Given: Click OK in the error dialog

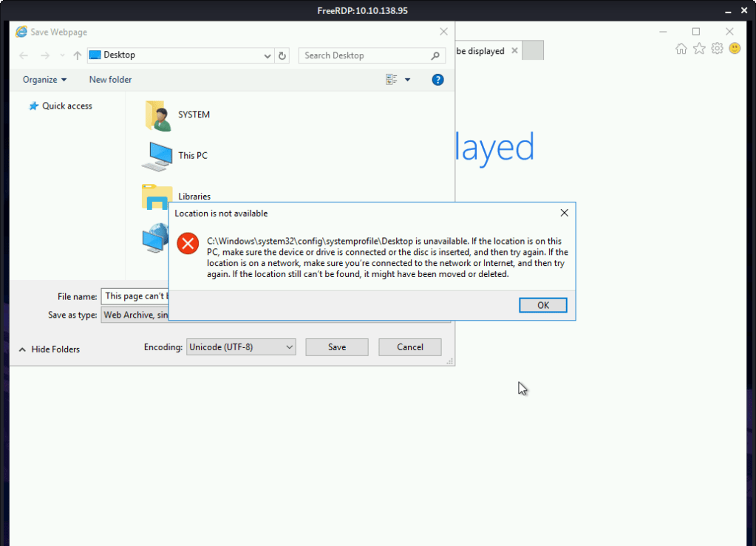Looking at the screenshot, I should coord(542,305).
